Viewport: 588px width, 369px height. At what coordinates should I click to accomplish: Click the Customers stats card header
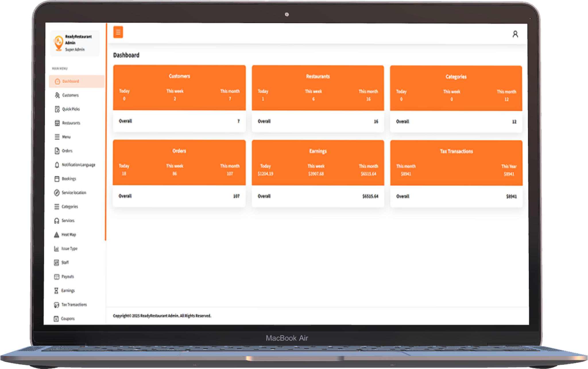tap(179, 76)
